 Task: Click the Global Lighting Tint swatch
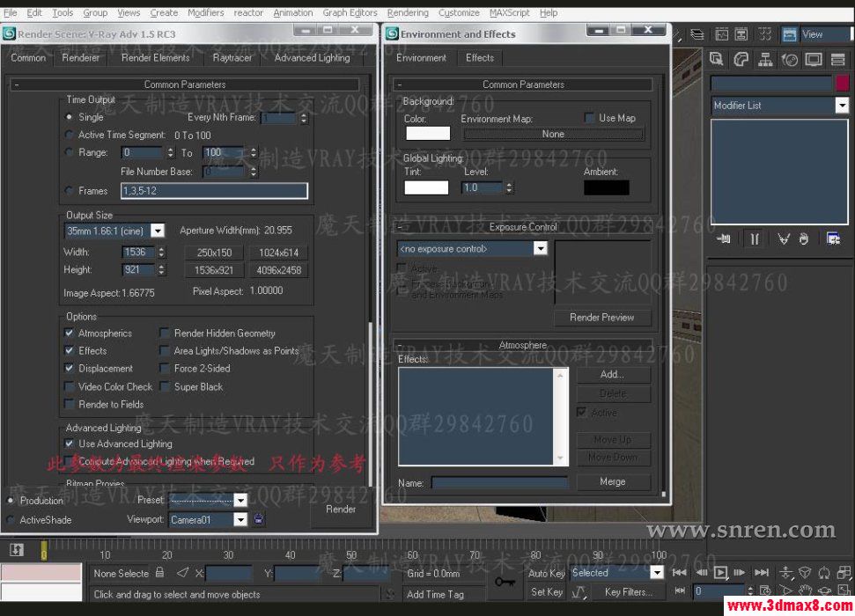click(x=426, y=187)
